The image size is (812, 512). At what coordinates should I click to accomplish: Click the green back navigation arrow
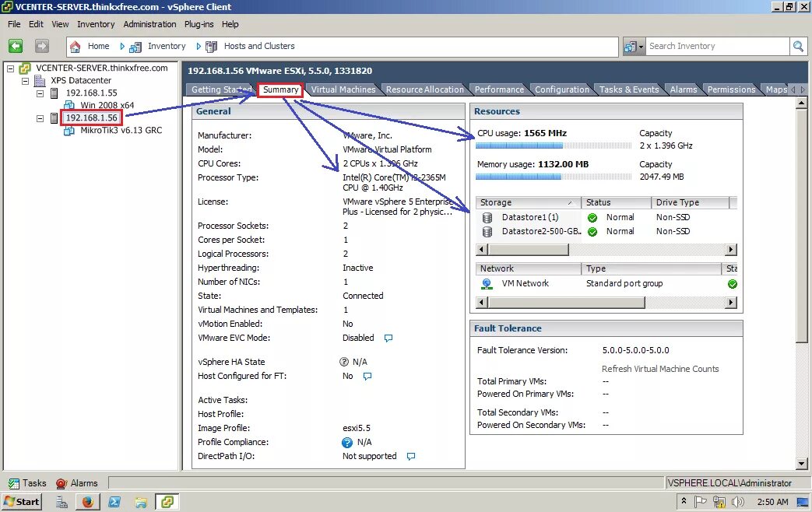(16, 46)
